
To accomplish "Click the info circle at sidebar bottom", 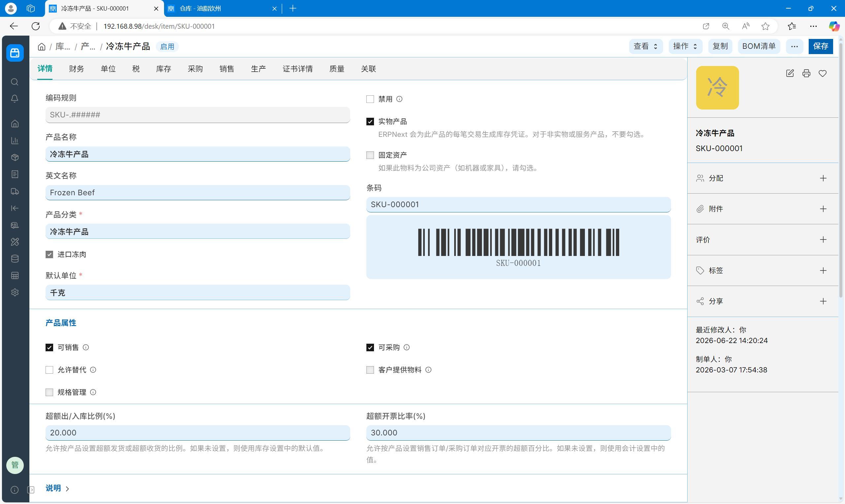I will [x=15, y=490].
